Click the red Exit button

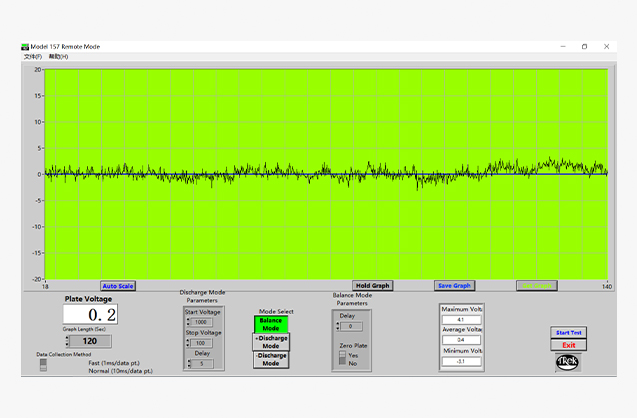coord(568,345)
